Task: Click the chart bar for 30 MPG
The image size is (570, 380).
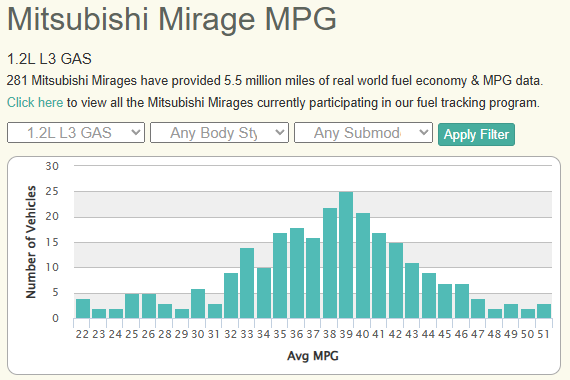Action: point(198,304)
